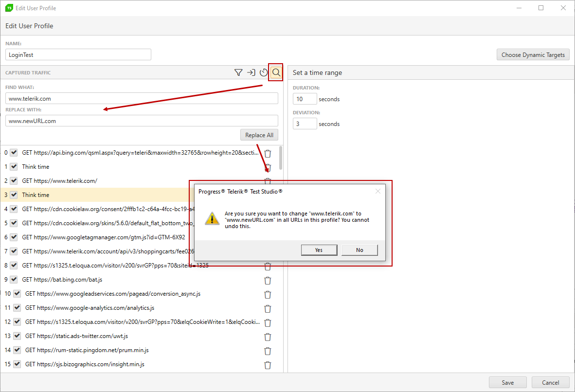Click the NAME field containing LoginTest
Image resolution: width=575 pixels, height=392 pixels.
[x=78, y=54]
